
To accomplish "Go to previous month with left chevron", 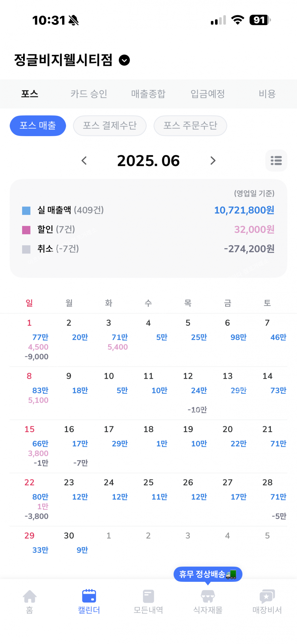I will click(x=84, y=160).
